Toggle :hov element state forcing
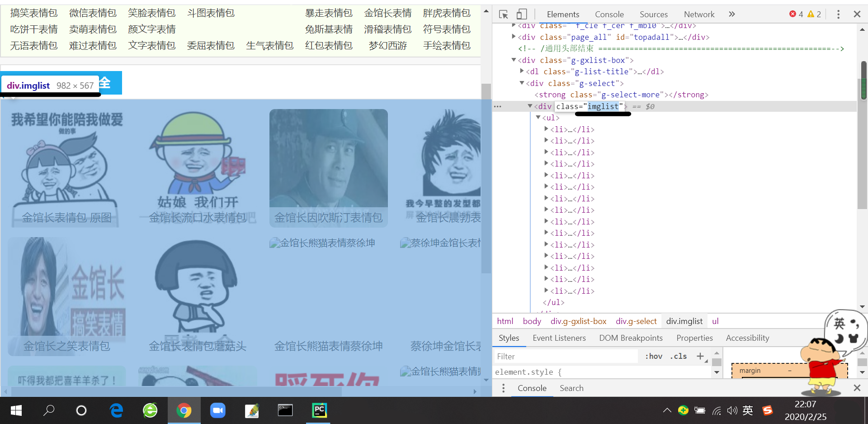 click(653, 356)
